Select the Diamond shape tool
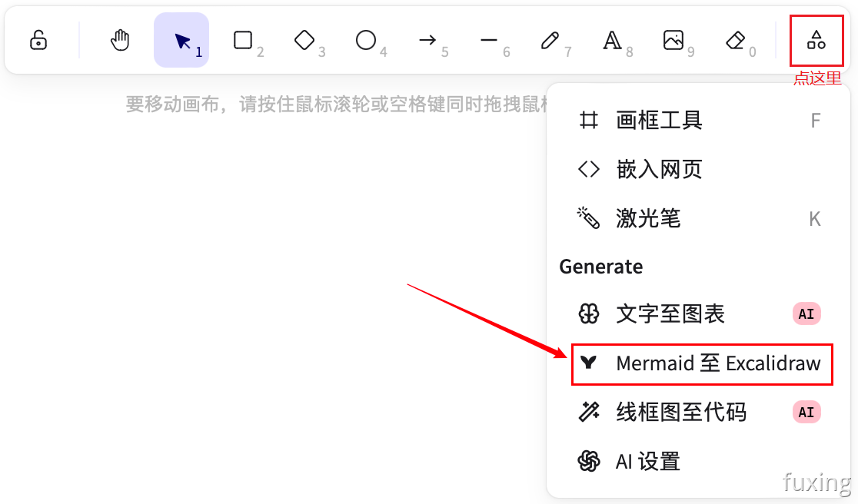This screenshot has height=504, width=858. click(x=304, y=40)
